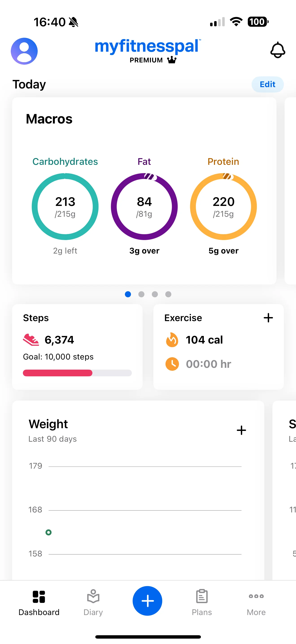Tap the plus icon on Exercise card
The height and width of the screenshot is (644, 296).
(x=268, y=318)
